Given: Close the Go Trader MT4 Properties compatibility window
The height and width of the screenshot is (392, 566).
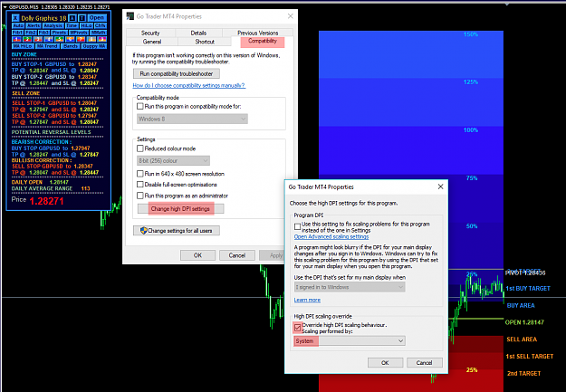Looking at the screenshot, I should click(290, 16).
